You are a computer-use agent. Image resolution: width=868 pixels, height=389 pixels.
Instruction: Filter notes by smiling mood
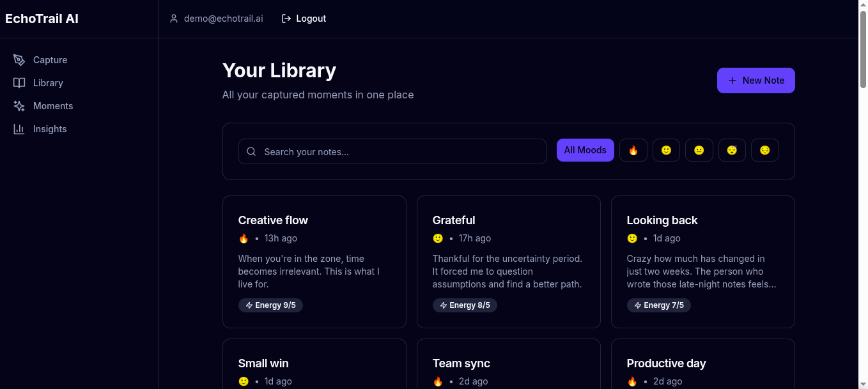click(x=666, y=150)
